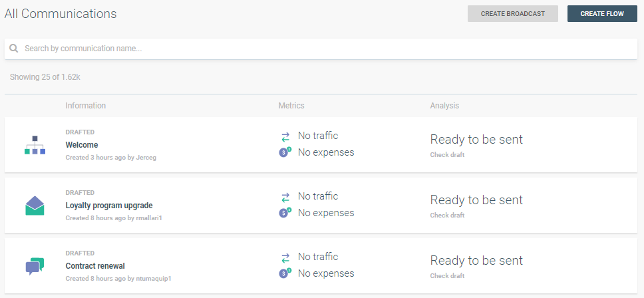Viewport: 644px width, 298px height.
Task: Click the Loyalty program traffic arrows icon
Action: click(x=285, y=197)
